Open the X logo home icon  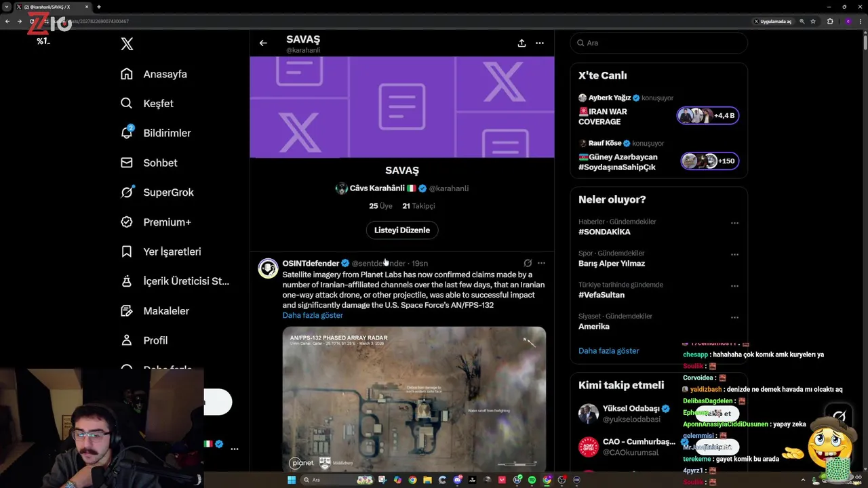[x=127, y=44]
